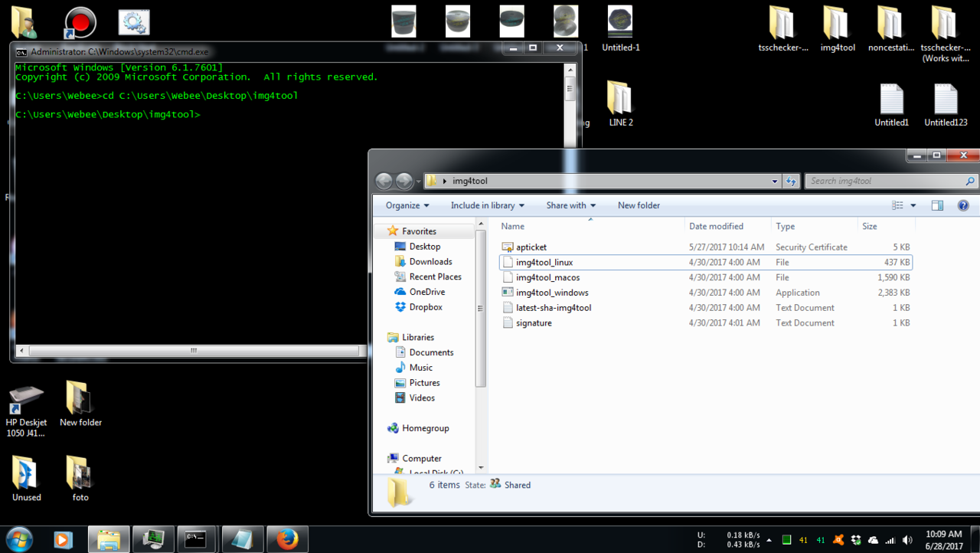Click the Dropbox tray icon
Image resolution: width=980 pixels, height=553 pixels.
856,540
